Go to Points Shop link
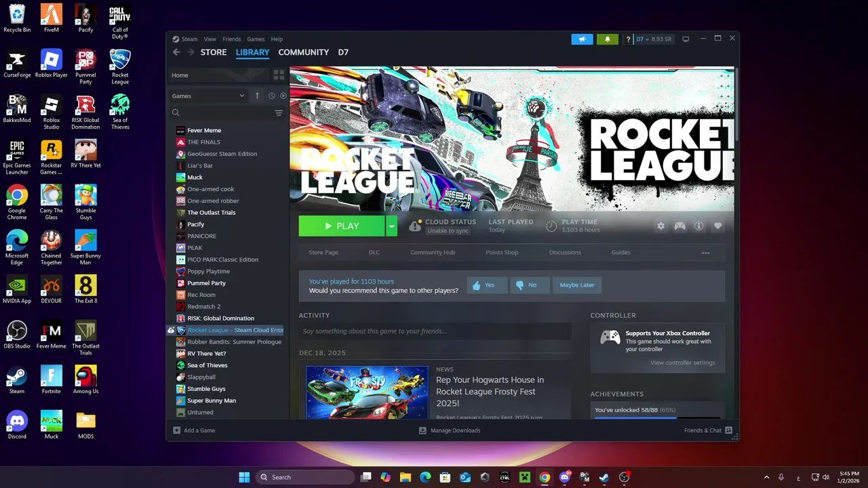This screenshot has height=488, width=868. (502, 252)
